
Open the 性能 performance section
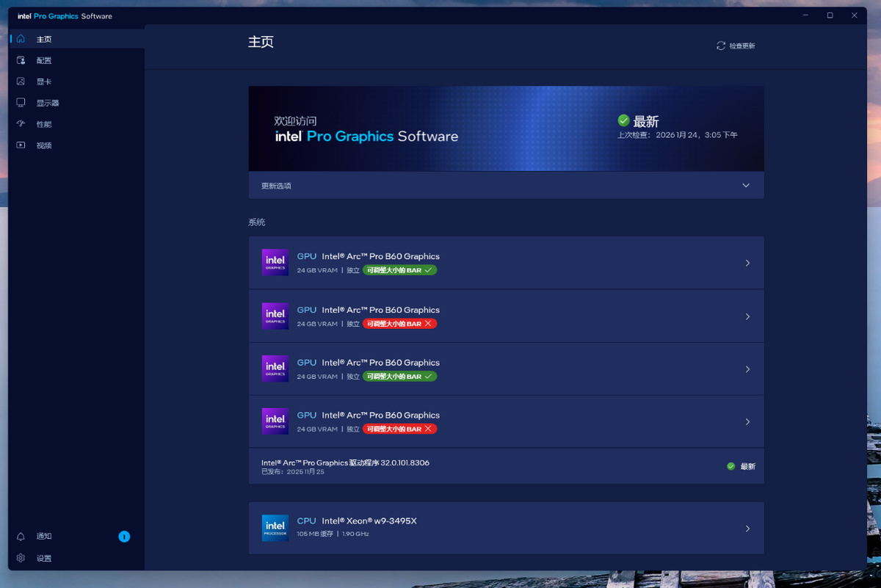pyautogui.click(x=76, y=124)
